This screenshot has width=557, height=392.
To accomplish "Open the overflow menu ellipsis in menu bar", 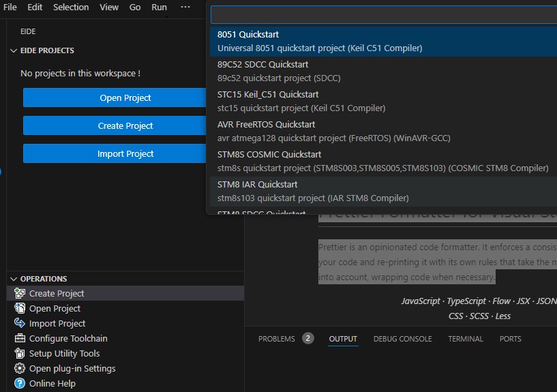I will click(x=185, y=7).
